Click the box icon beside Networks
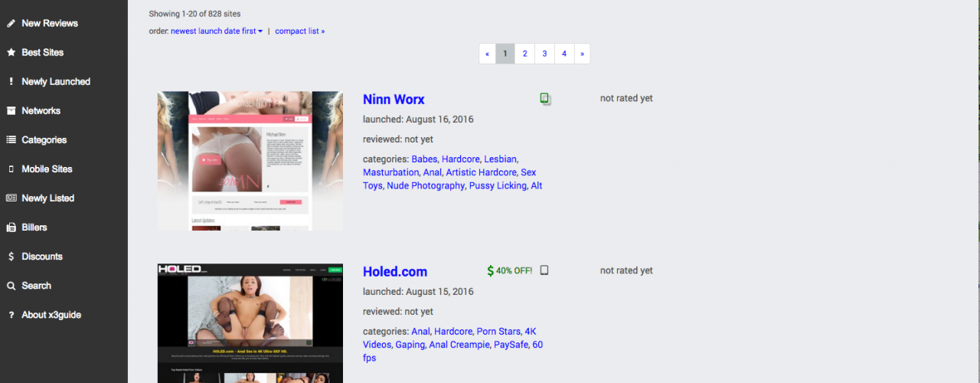980x383 pixels. [x=11, y=110]
